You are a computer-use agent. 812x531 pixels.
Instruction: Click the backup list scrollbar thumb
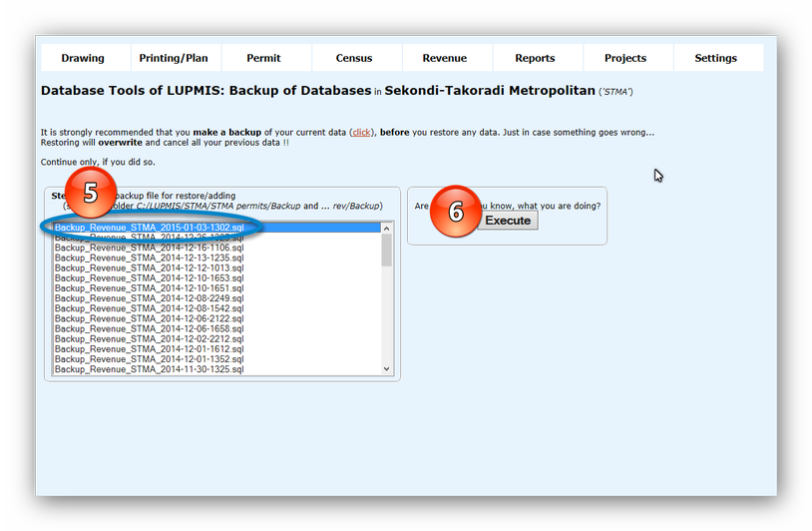386,251
